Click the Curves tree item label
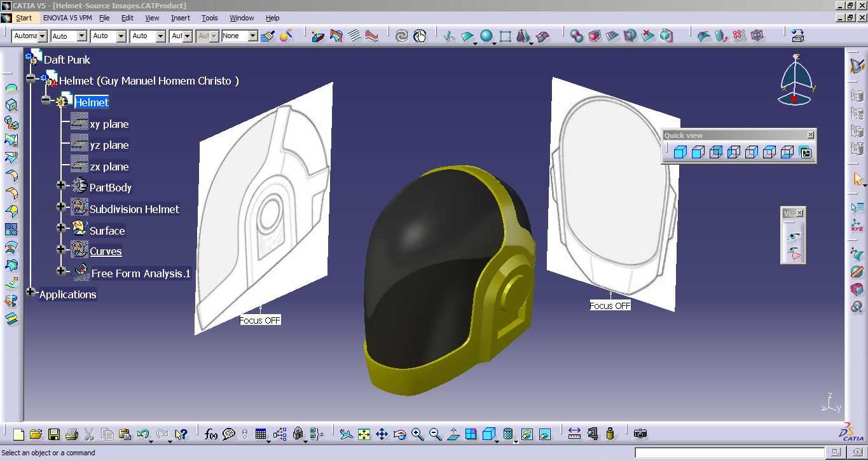Viewport: 868px width, 461px height. (106, 251)
